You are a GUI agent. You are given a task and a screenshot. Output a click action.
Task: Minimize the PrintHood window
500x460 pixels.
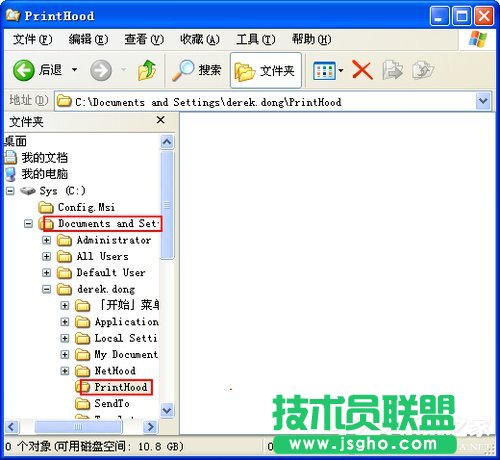(439, 16)
